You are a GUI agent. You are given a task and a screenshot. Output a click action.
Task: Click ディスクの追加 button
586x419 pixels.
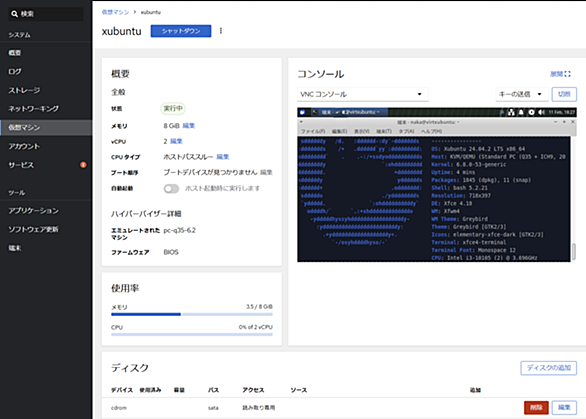pyautogui.click(x=548, y=368)
